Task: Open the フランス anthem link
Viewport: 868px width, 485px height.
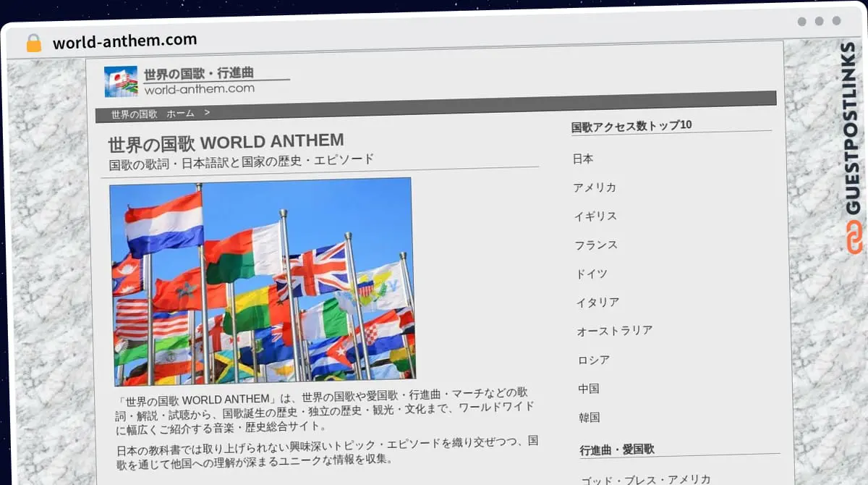Action: 596,245
